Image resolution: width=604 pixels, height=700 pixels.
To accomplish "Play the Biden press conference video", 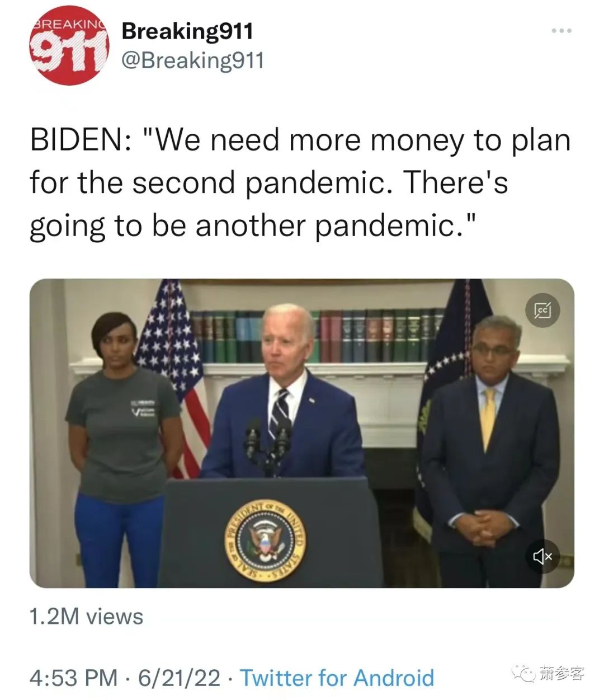I will point(302,433).
